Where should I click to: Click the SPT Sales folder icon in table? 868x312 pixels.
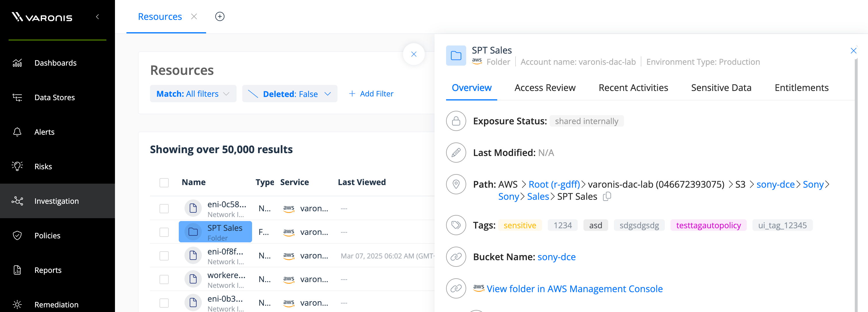click(x=193, y=232)
